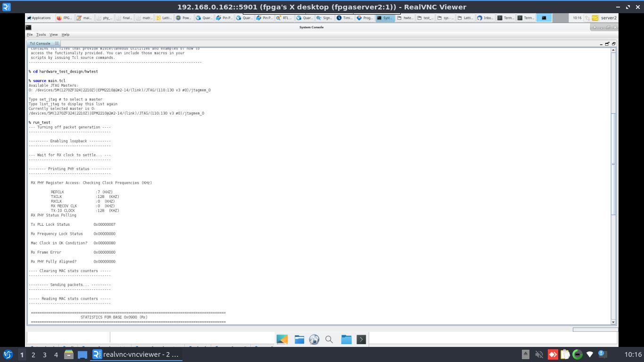Click the magnifier search icon in remote dock

(329, 339)
